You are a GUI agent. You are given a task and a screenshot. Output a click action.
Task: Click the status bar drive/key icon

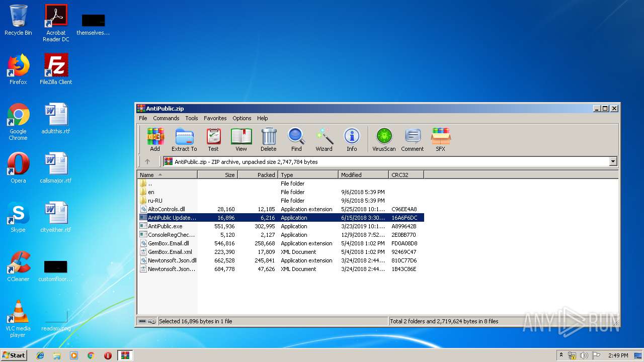[x=147, y=321]
